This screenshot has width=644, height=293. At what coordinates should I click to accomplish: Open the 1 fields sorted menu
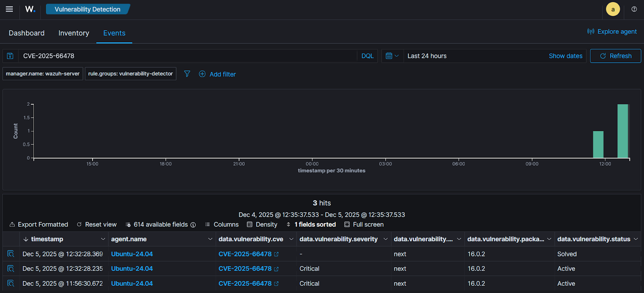point(311,224)
